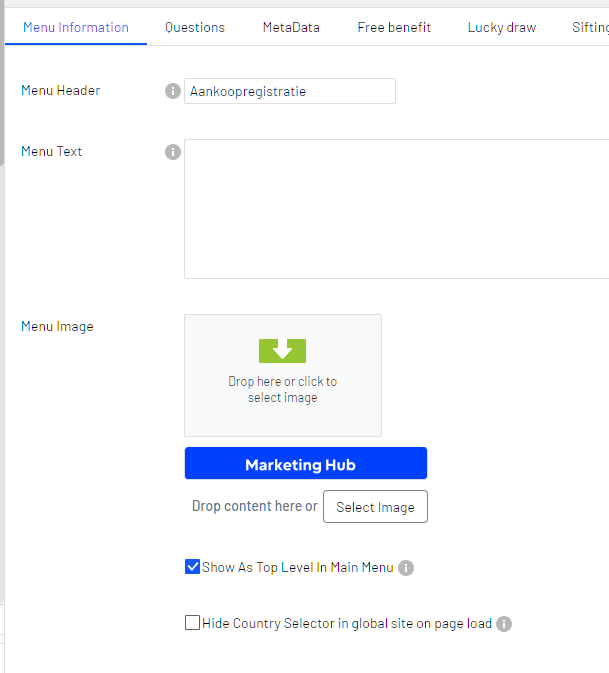Open info icon for Hide Country Selector
Viewport: 609px width, 673px height.
click(x=504, y=624)
